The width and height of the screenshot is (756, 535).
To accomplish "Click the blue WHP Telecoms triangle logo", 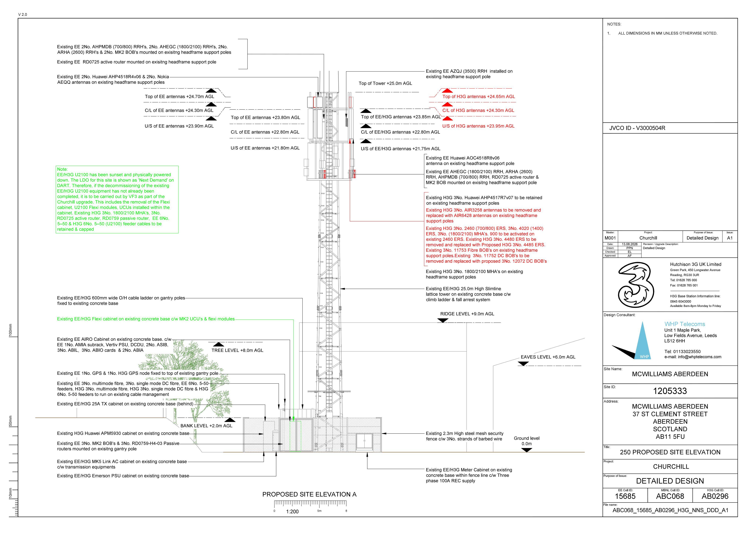I will (642, 341).
